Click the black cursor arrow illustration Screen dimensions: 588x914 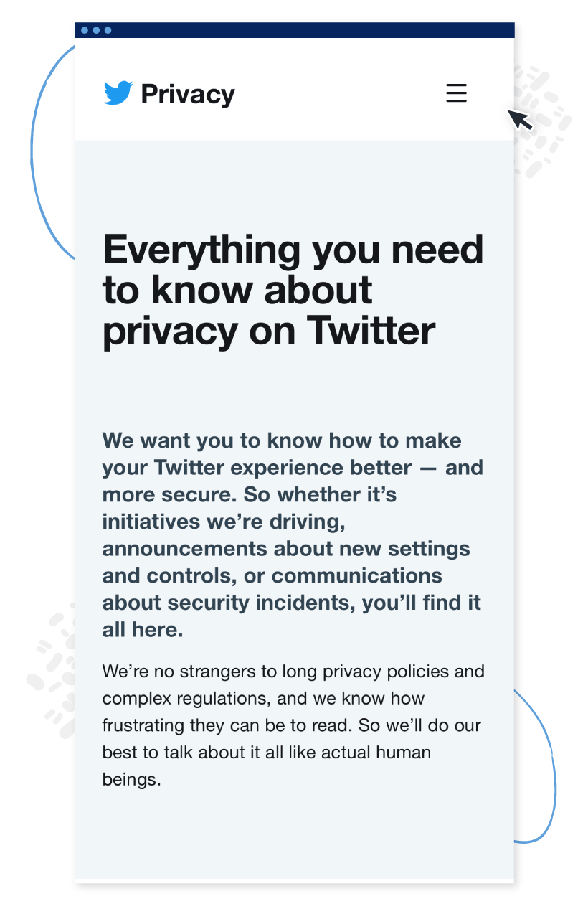(521, 119)
